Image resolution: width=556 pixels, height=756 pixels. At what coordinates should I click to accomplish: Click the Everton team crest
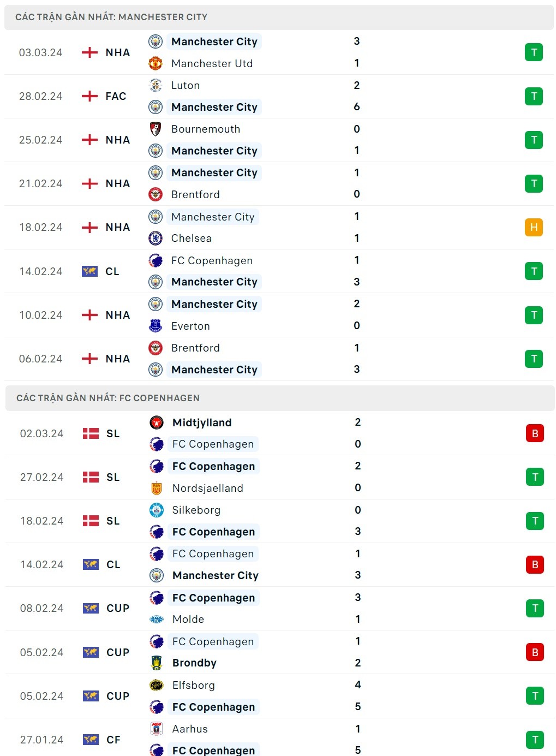(x=156, y=326)
